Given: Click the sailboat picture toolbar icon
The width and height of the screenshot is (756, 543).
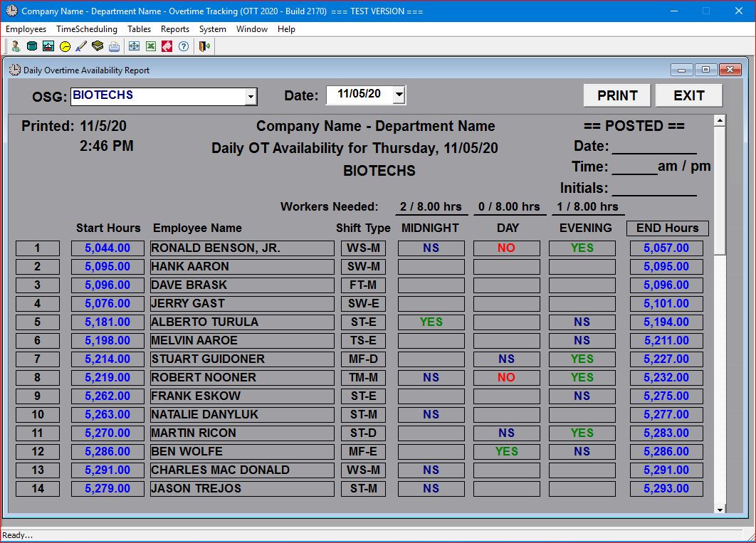Looking at the screenshot, I should pyautogui.click(x=48, y=46).
